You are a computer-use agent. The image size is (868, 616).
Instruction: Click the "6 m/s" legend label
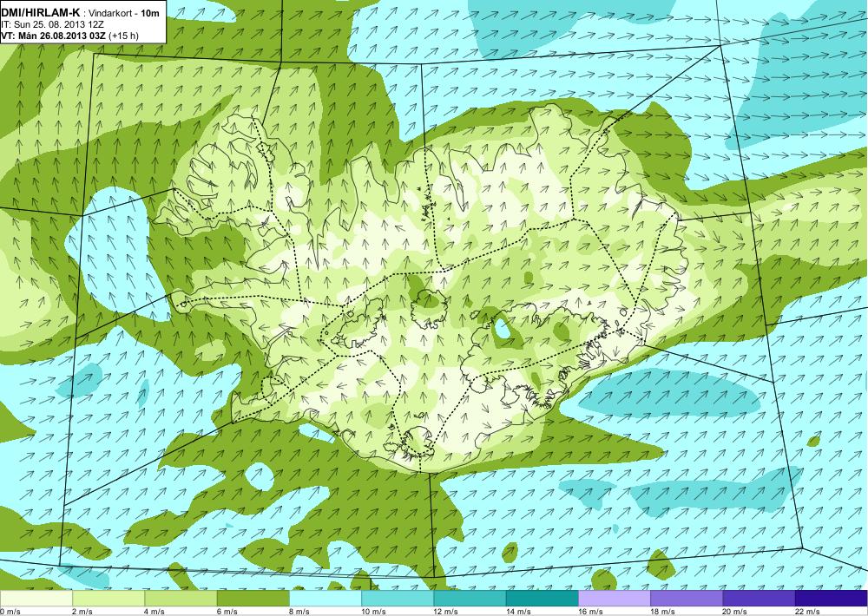pos(227,612)
